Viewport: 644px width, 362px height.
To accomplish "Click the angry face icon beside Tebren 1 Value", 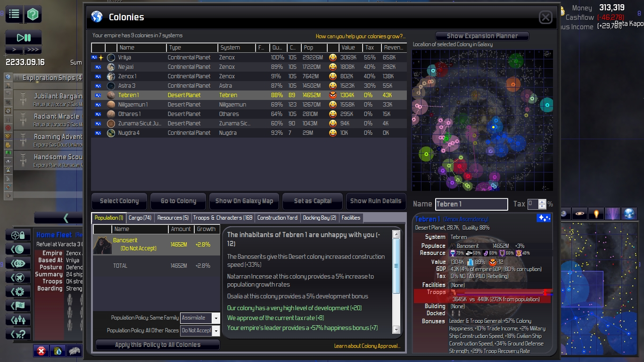I will point(493,262).
